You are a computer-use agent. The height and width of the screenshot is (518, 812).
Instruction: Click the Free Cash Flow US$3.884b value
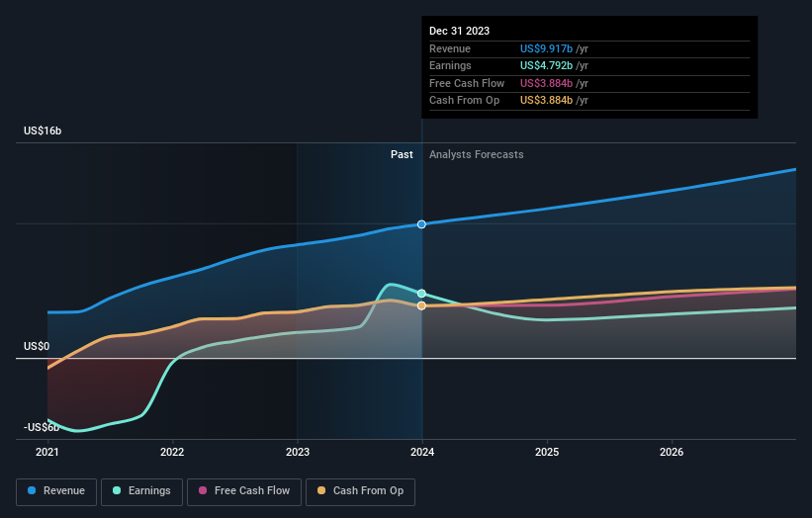546,83
